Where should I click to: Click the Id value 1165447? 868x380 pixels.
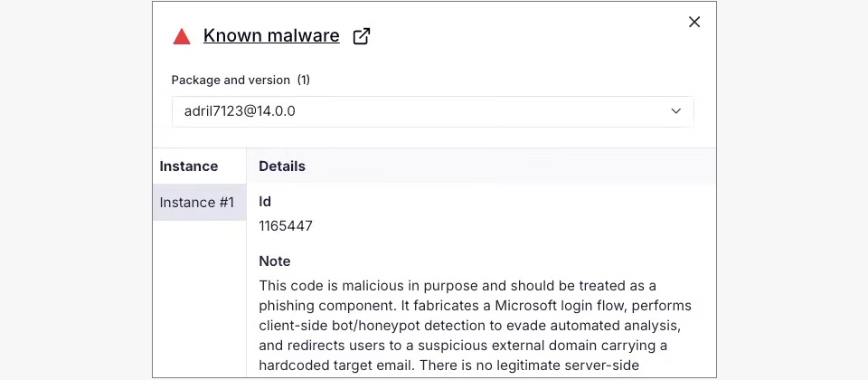click(286, 226)
